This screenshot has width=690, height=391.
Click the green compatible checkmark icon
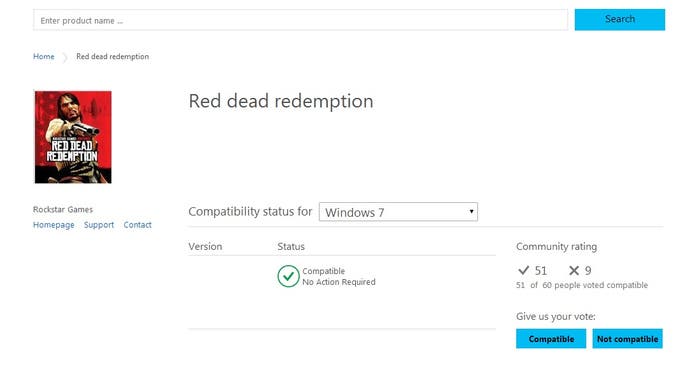pyautogui.click(x=288, y=276)
